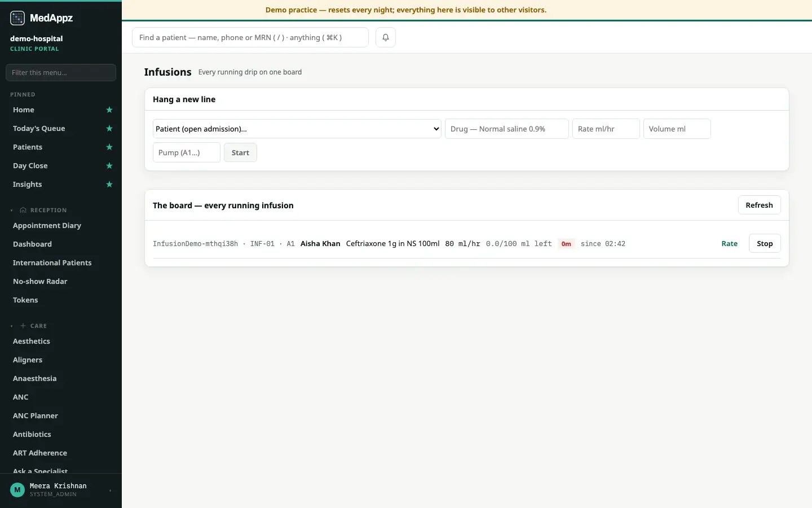Refresh the infusion board

pyautogui.click(x=759, y=205)
